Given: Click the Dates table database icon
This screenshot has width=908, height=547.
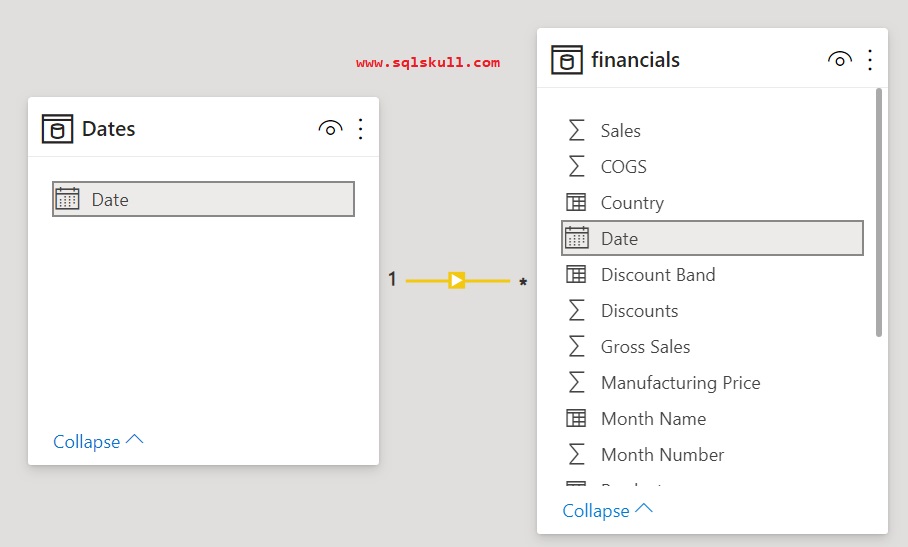Looking at the screenshot, I should pyautogui.click(x=57, y=129).
